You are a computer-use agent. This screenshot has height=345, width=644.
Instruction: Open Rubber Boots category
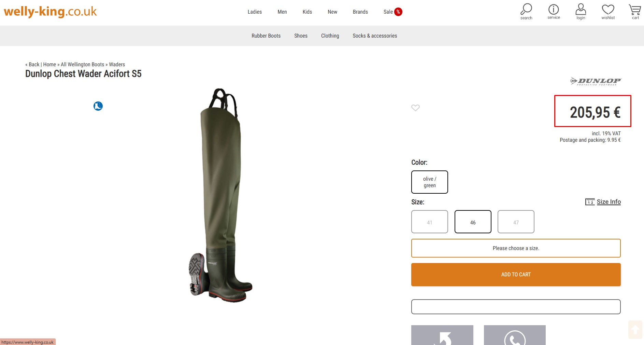pyautogui.click(x=266, y=36)
